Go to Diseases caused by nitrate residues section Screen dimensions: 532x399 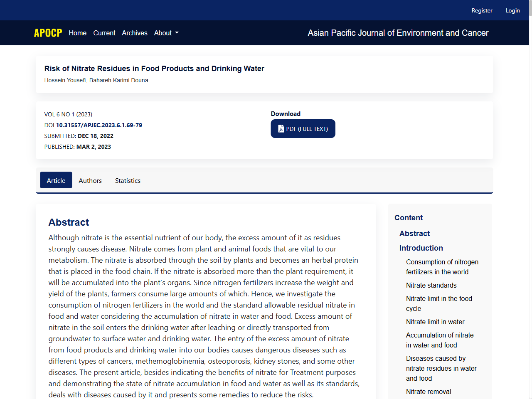tap(441, 368)
